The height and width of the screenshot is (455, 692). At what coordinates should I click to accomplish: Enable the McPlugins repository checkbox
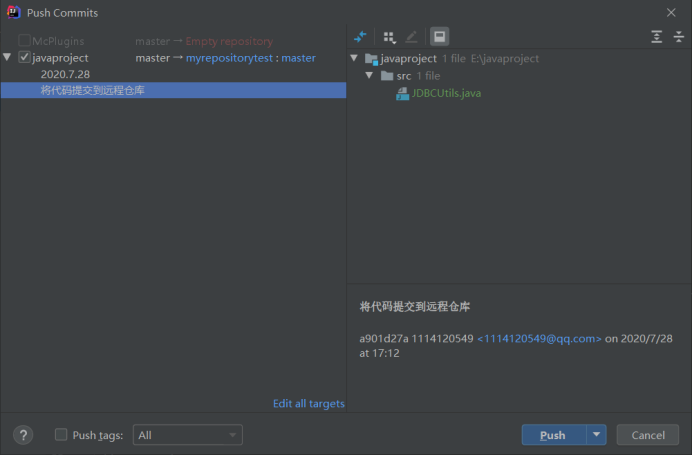tap(24, 41)
